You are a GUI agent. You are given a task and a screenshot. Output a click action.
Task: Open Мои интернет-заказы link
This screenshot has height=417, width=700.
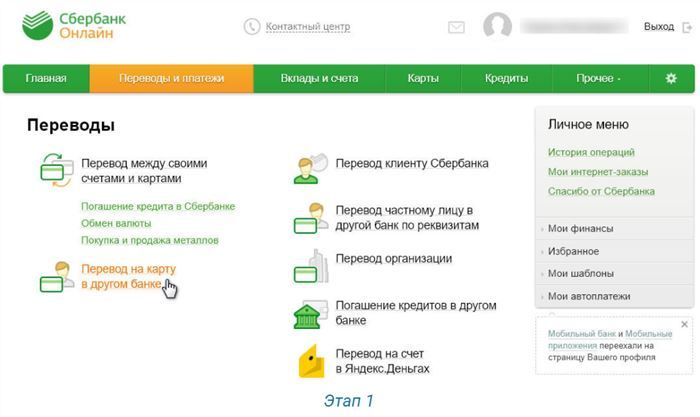[598, 172]
